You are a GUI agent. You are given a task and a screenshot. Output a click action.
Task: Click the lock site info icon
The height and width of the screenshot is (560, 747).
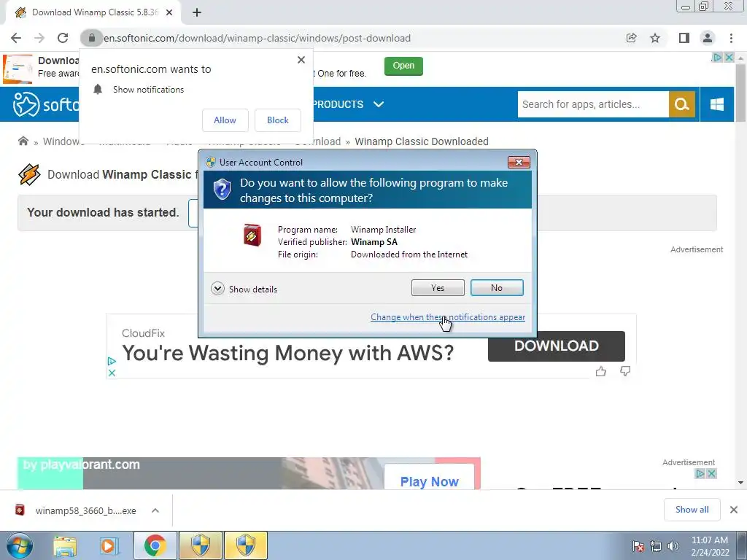click(x=92, y=38)
